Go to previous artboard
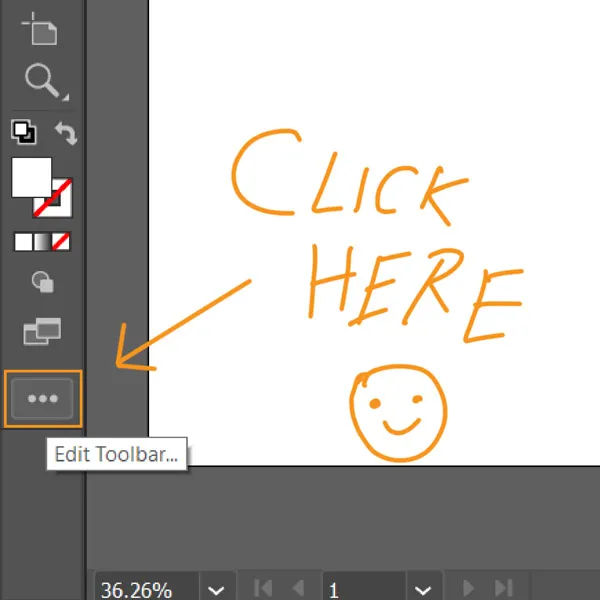 [297, 589]
